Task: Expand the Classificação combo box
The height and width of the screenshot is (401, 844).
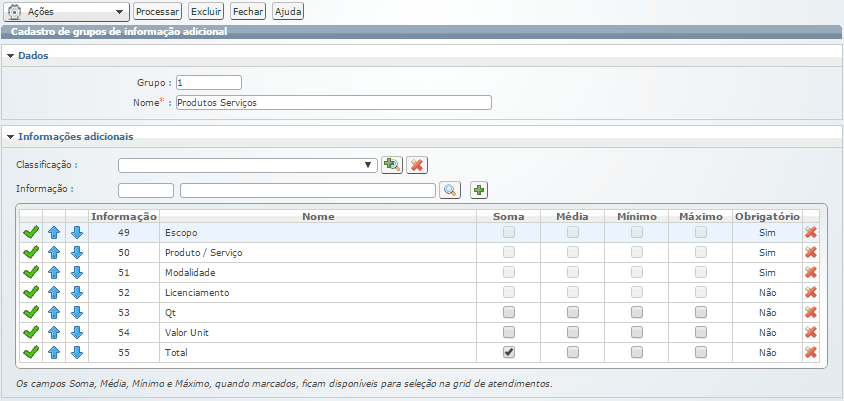Action: (x=370, y=165)
